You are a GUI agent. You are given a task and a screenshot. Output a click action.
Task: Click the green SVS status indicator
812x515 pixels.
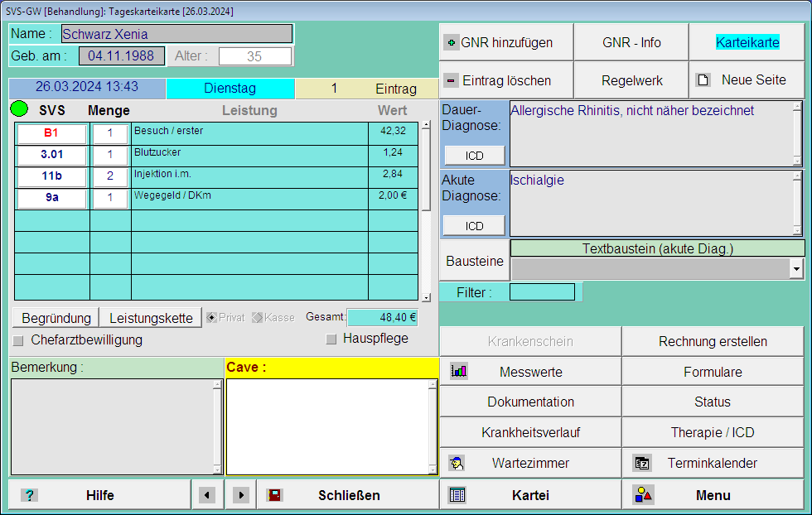click(18, 110)
